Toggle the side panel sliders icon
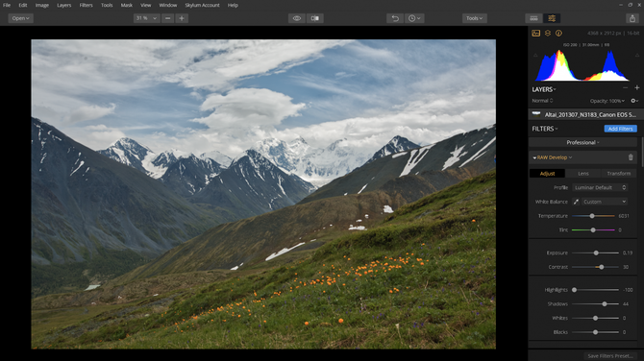644x361 pixels. [x=552, y=18]
